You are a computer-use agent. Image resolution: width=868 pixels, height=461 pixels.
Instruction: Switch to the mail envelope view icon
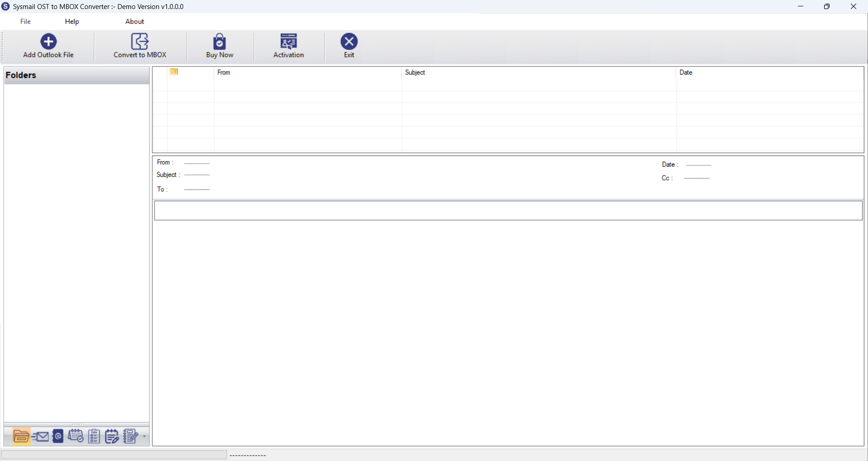click(x=40, y=437)
